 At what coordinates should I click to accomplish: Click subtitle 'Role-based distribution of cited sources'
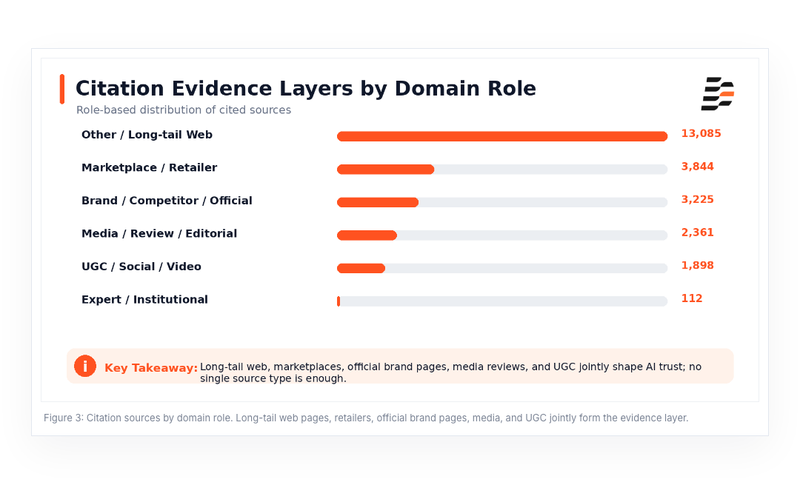(x=184, y=110)
